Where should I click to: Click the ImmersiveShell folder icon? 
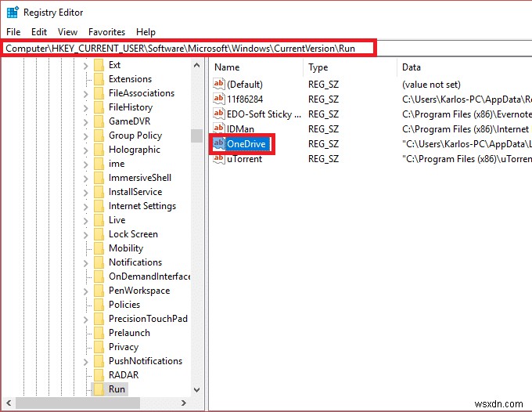99,178
